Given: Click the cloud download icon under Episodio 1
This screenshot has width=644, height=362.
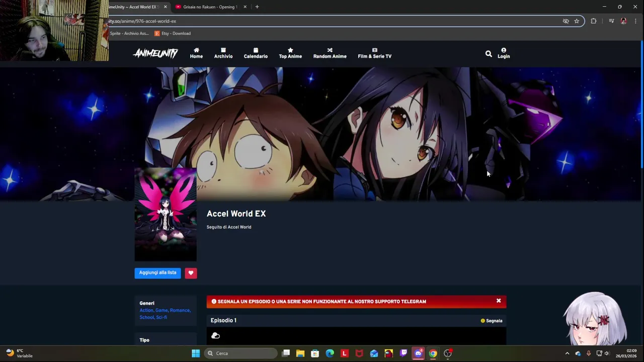Looking at the screenshot, I should pyautogui.click(x=216, y=335).
